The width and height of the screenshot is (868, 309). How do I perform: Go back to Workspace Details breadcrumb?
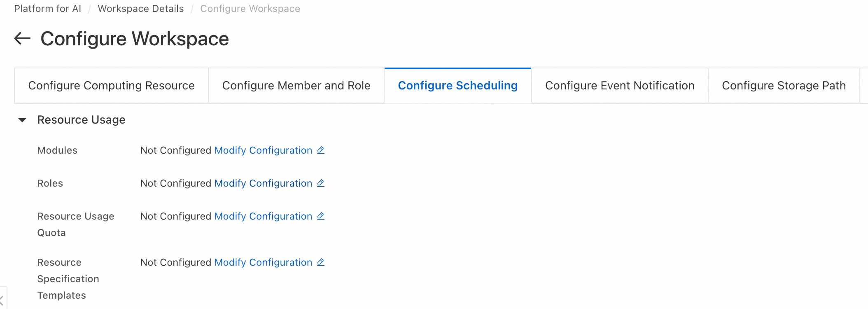(x=140, y=9)
